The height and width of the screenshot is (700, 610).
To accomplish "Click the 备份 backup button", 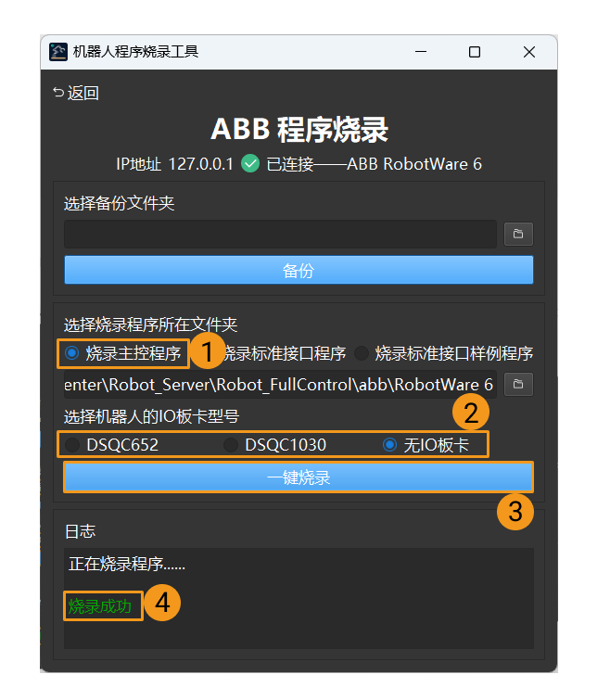I will (x=299, y=270).
